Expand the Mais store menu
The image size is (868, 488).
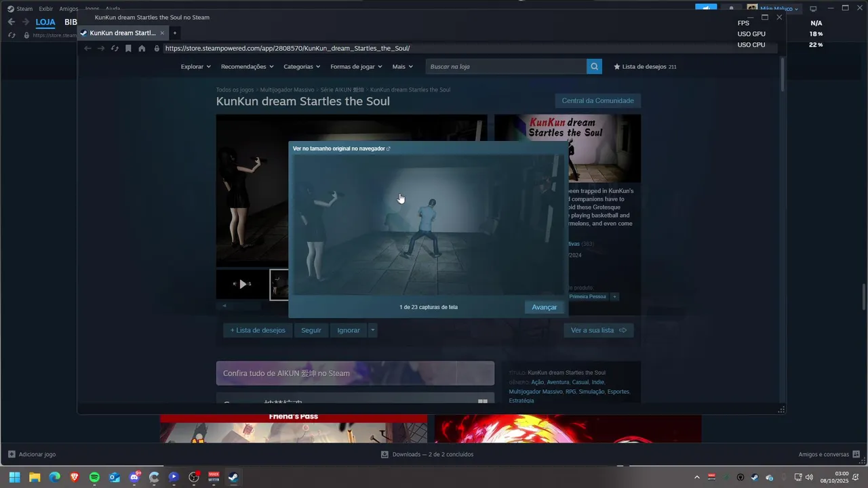coord(402,66)
